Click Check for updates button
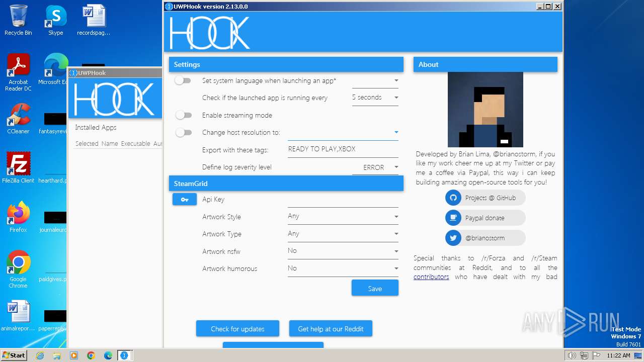 click(237, 329)
